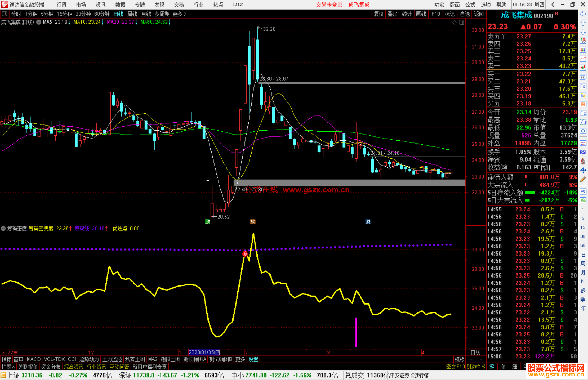Open the red line chart sidebar icon

[x=583, y=59]
